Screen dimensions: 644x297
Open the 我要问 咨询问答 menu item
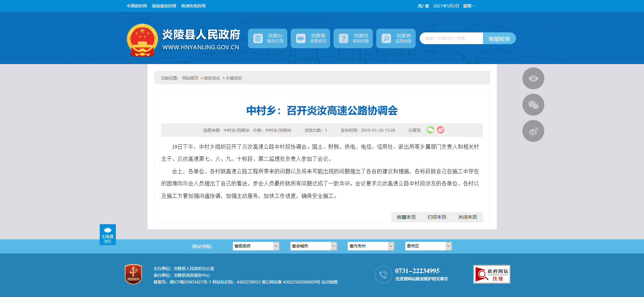tap(353, 38)
